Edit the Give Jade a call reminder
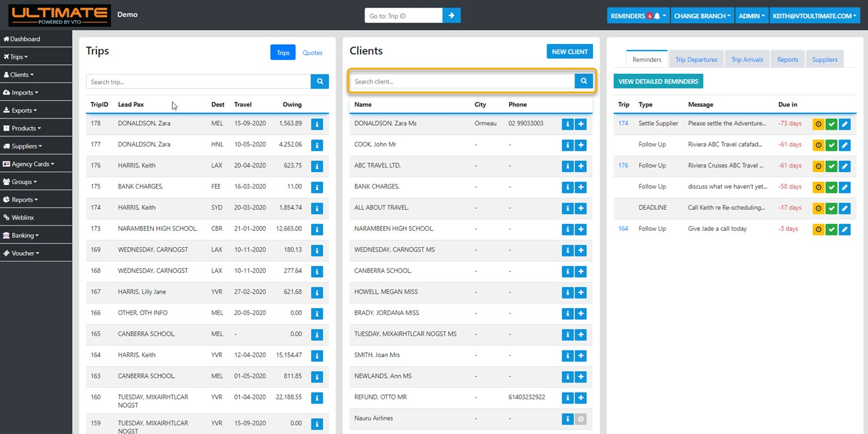This screenshot has width=868, height=434. 844,230
